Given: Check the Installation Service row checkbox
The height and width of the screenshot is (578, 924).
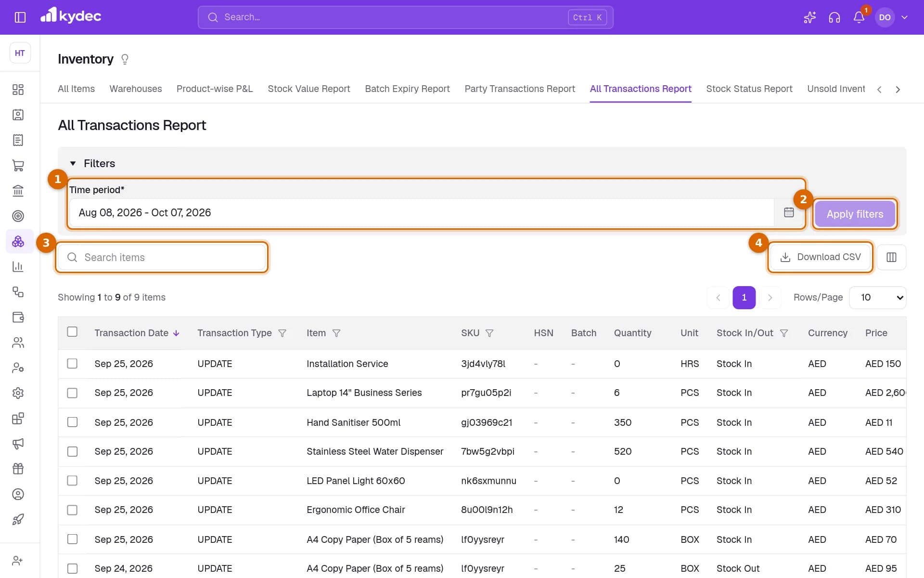Looking at the screenshot, I should (x=72, y=364).
